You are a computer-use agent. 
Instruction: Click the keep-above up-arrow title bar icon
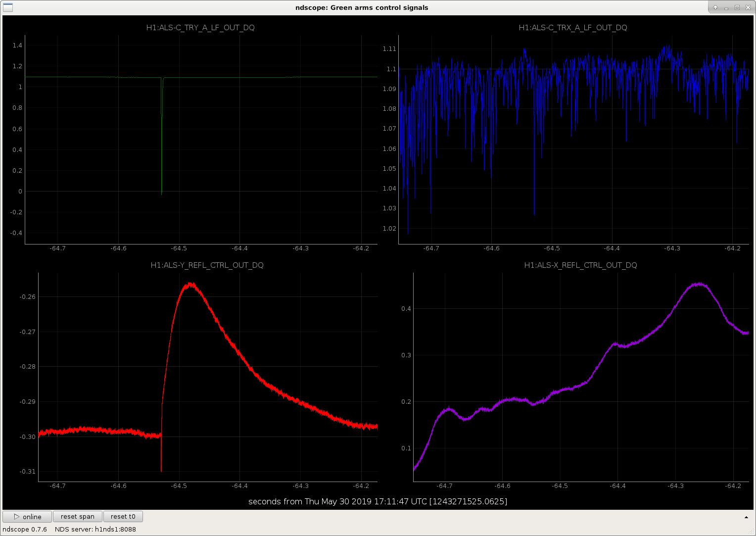point(715,7)
